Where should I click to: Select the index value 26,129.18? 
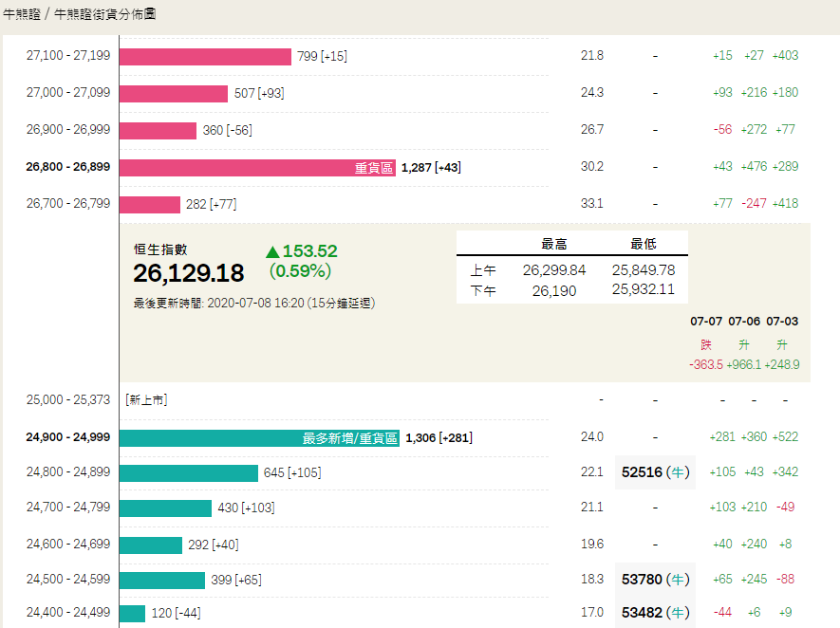189,273
